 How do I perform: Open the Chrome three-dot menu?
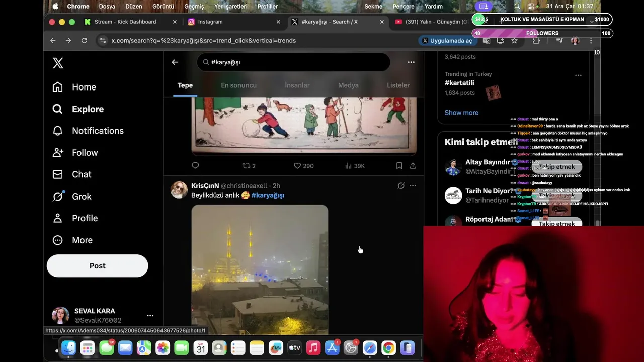click(x=591, y=40)
